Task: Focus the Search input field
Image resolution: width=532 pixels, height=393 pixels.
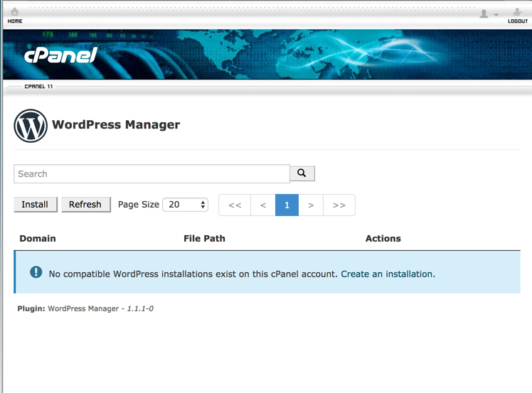Action: (x=151, y=173)
